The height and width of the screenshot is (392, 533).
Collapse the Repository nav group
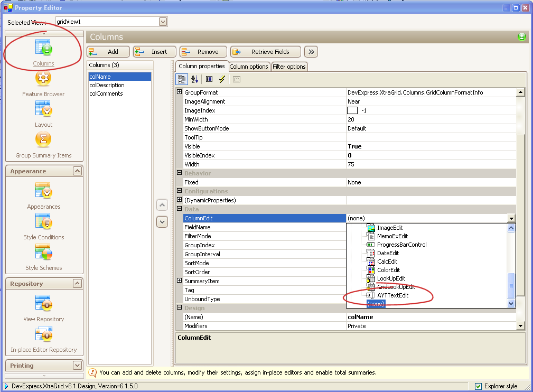(78, 284)
